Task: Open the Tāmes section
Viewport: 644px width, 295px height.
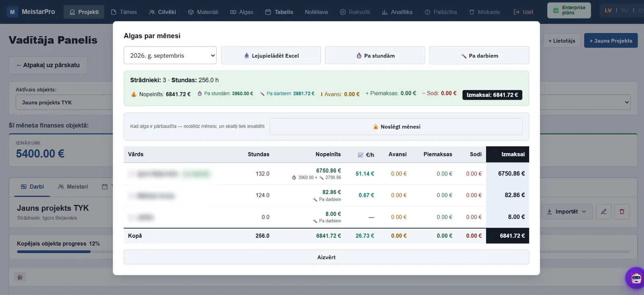Action: [x=124, y=12]
